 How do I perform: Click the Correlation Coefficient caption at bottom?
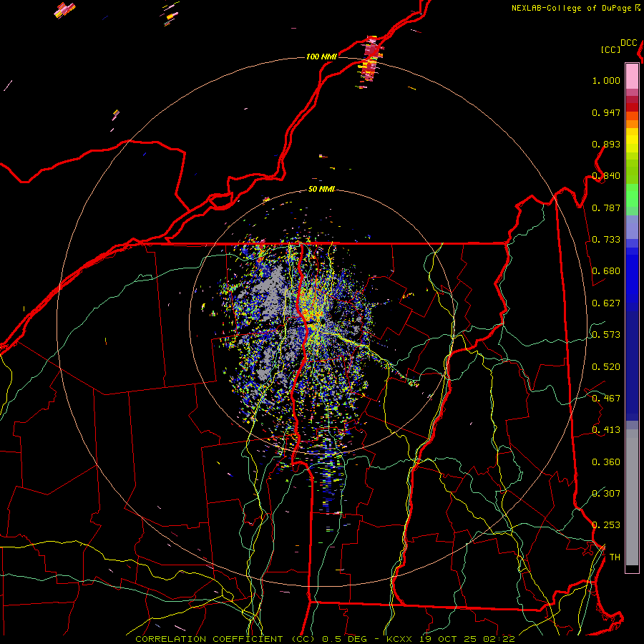point(325,639)
